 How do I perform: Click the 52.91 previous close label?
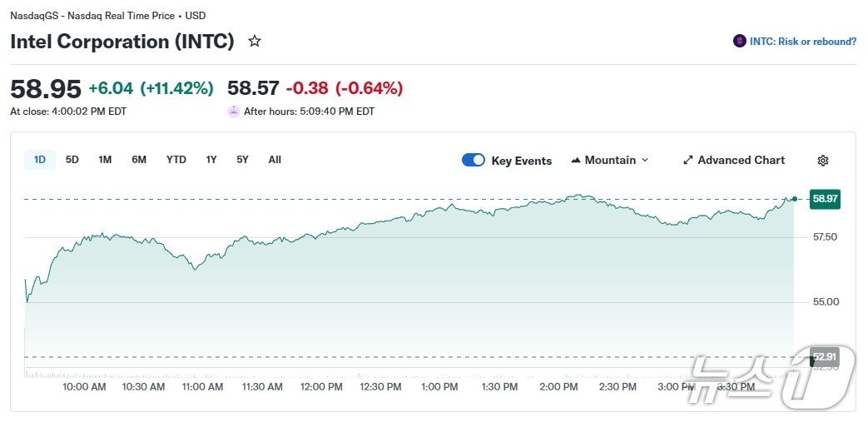[824, 358]
